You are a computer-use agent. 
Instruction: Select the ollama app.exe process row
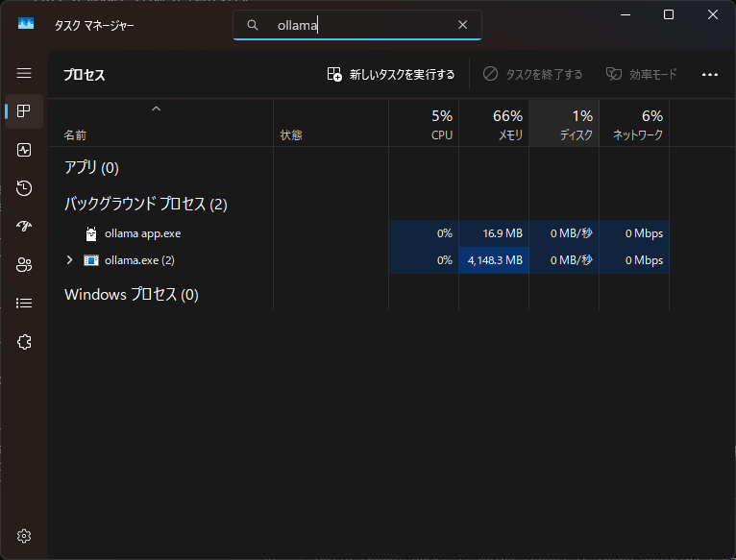click(142, 233)
